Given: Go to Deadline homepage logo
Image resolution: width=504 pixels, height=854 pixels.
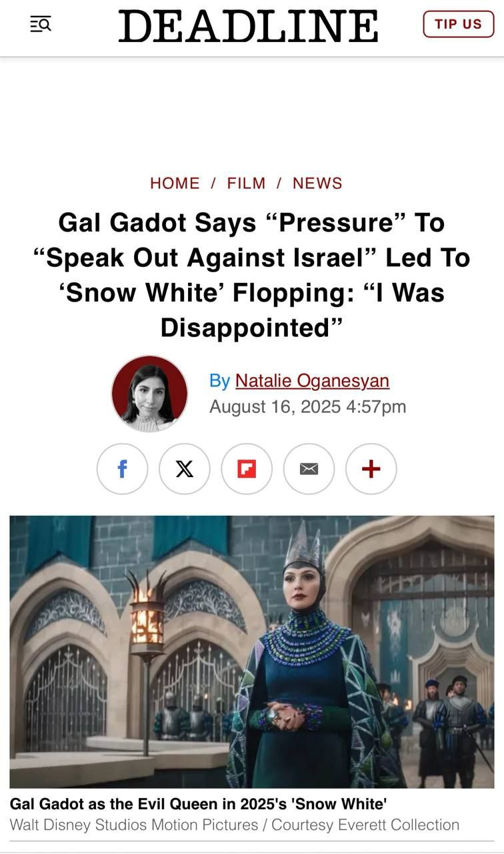Looking at the screenshot, I should pyautogui.click(x=248, y=26).
